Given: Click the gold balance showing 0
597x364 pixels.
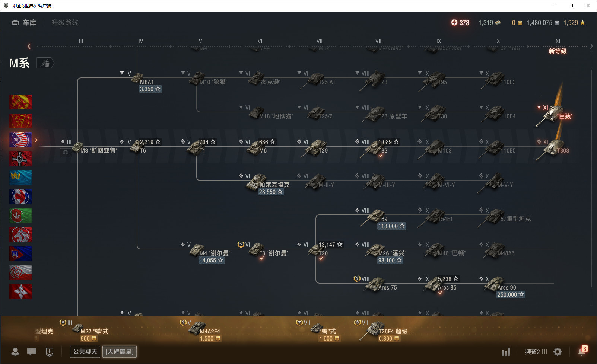Looking at the screenshot, I should point(517,23).
